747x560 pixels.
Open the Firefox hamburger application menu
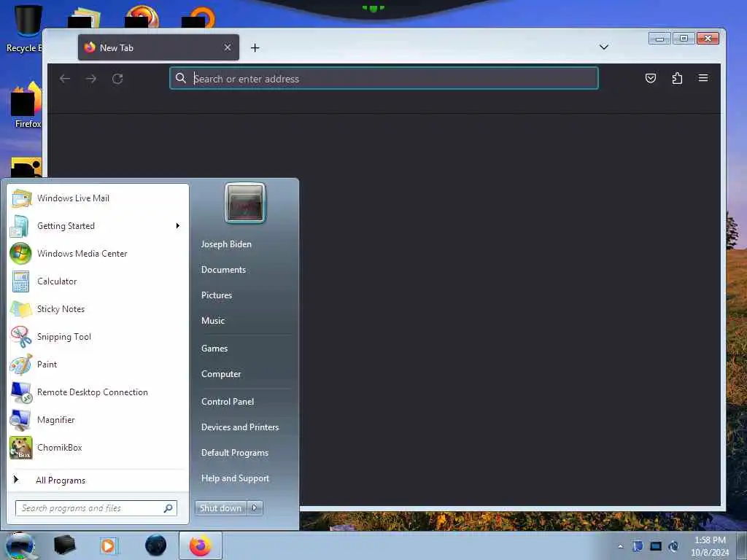[703, 78]
